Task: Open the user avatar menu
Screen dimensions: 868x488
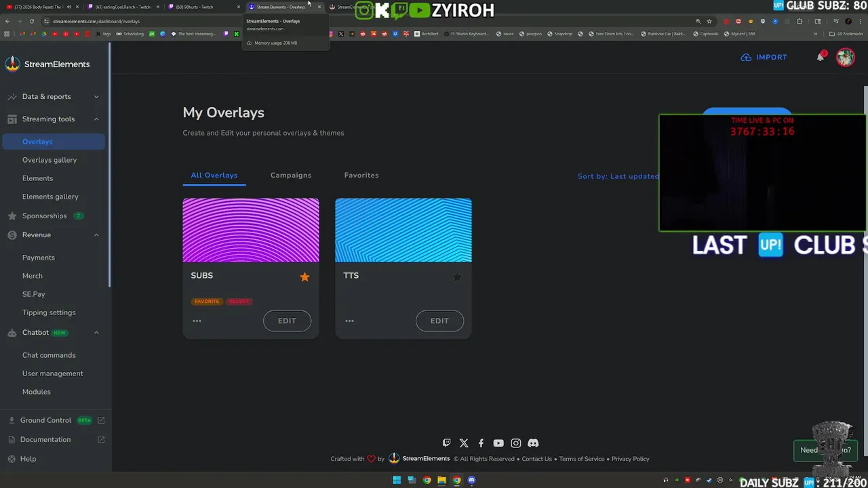Action: [x=845, y=57]
